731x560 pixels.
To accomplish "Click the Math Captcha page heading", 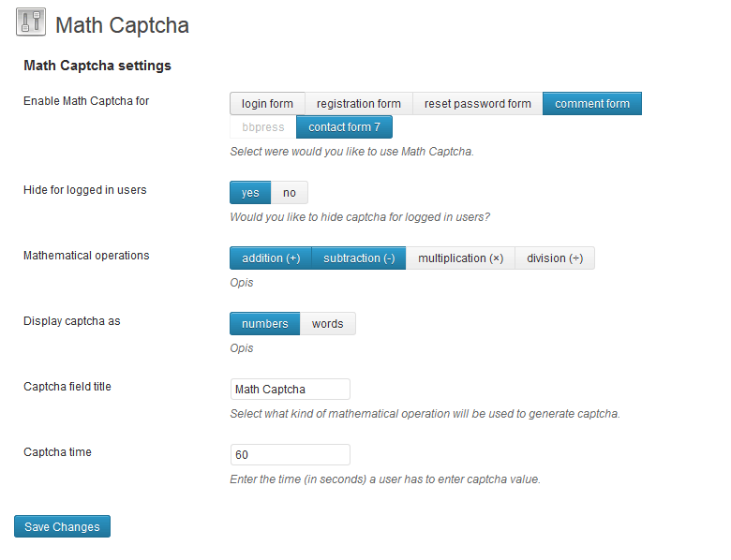I will pyautogui.click(x=122, y=25).
